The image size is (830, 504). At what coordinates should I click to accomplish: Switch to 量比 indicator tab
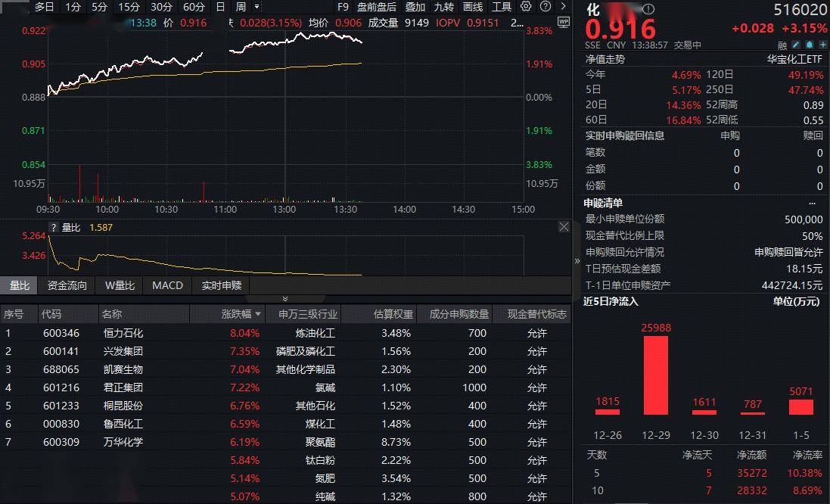click(x=19, y=285)
